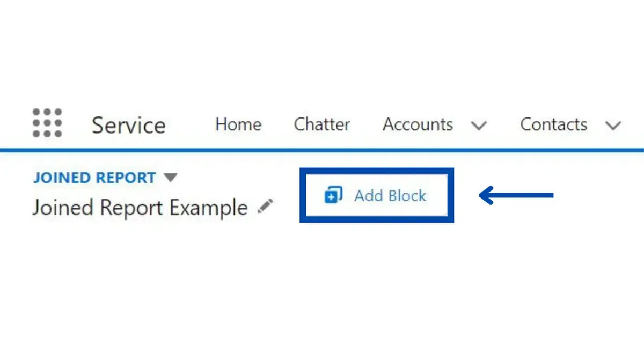Navigate to the Accounts tab
The image size is (644, 338).
pyautogui.click(x=418, y=124)
